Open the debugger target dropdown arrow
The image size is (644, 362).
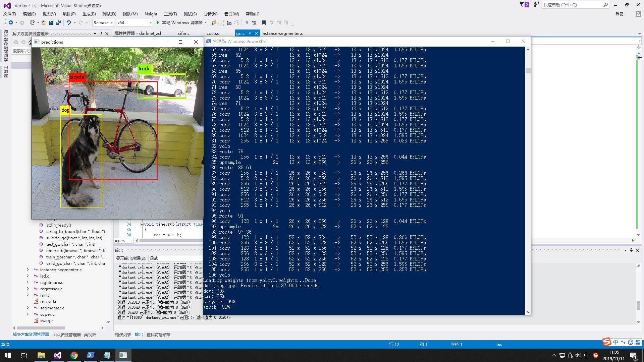tap(206, 23)
